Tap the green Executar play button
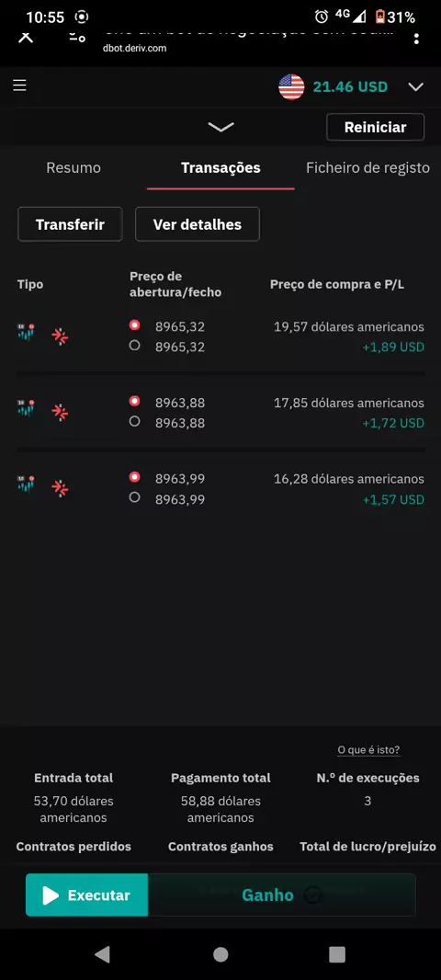441x980 pixels. tap(87, 895)
